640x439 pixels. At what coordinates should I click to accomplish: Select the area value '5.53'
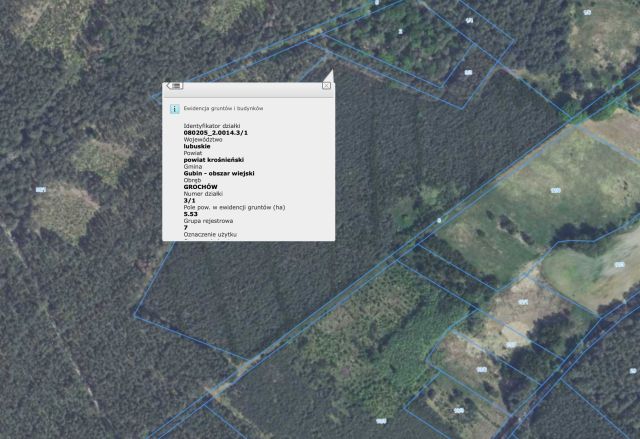tap(191, 214)
